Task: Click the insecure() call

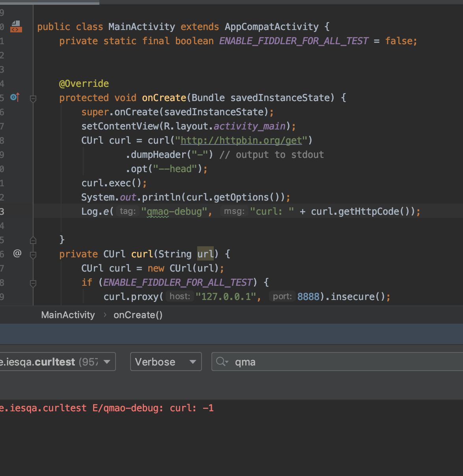Action: 358,297
